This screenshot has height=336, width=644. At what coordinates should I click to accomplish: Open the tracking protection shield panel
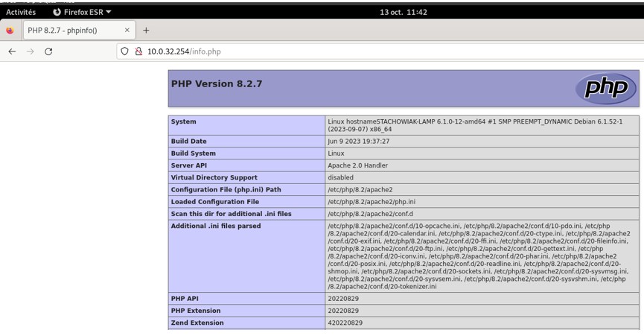point(125,51)
